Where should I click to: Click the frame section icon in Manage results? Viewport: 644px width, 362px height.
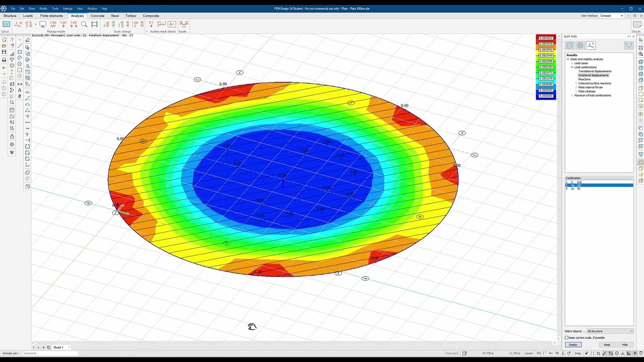pos(94,24)
